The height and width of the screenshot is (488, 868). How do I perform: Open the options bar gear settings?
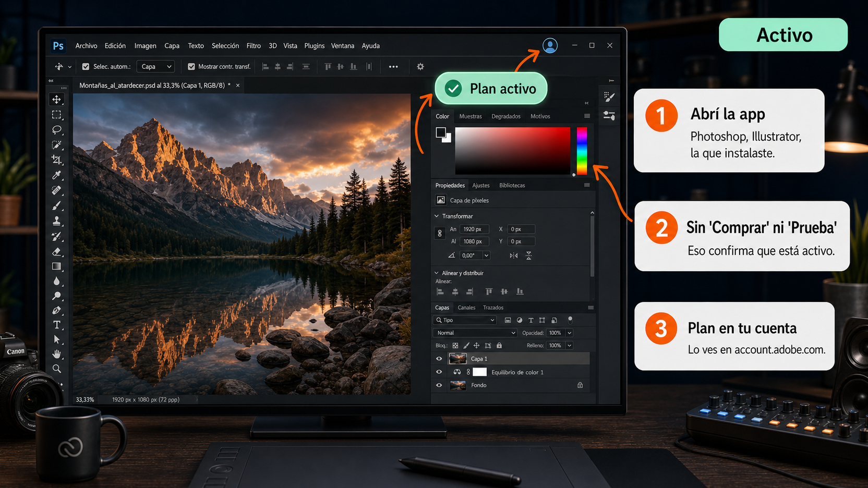(x=420, y=67)
